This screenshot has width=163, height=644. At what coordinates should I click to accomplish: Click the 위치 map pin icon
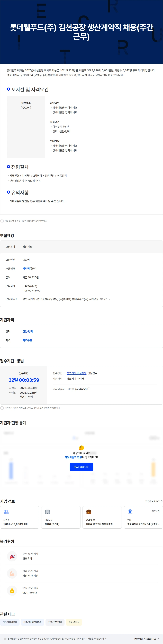click(x=130, y=512)
